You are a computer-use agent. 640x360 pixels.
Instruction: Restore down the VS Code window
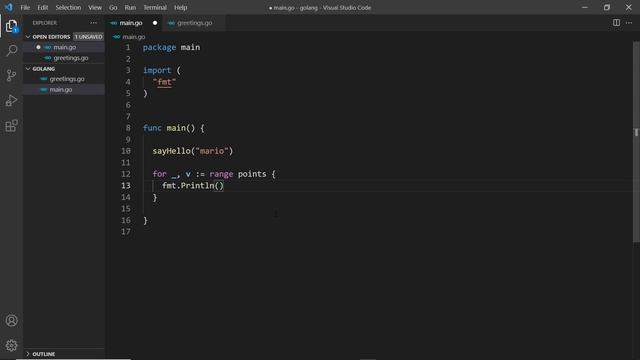tap(607, 7)
